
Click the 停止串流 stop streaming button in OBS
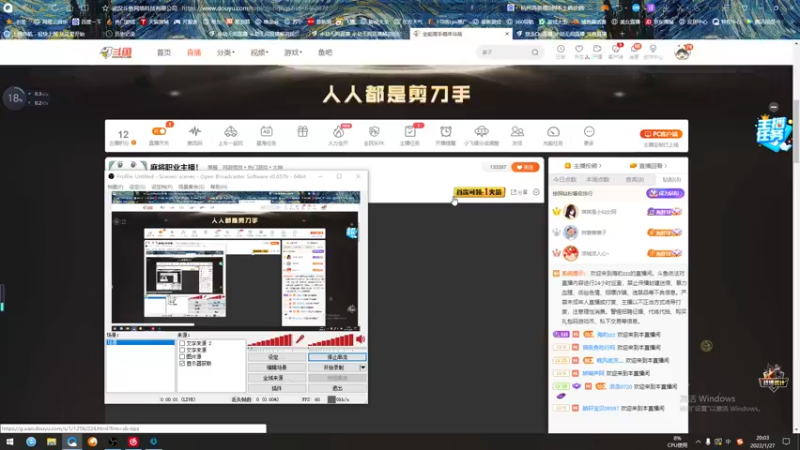(337, 357)
